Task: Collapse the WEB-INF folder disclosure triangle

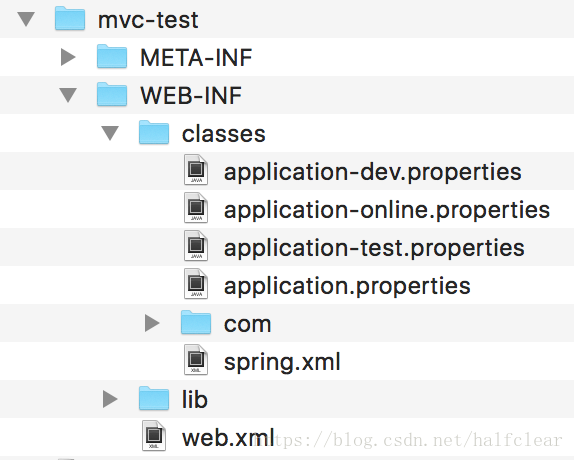Action: tap(68, 95)
